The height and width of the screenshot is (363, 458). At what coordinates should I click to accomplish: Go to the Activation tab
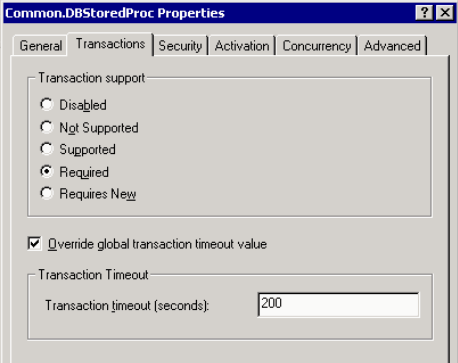point(242,46)
